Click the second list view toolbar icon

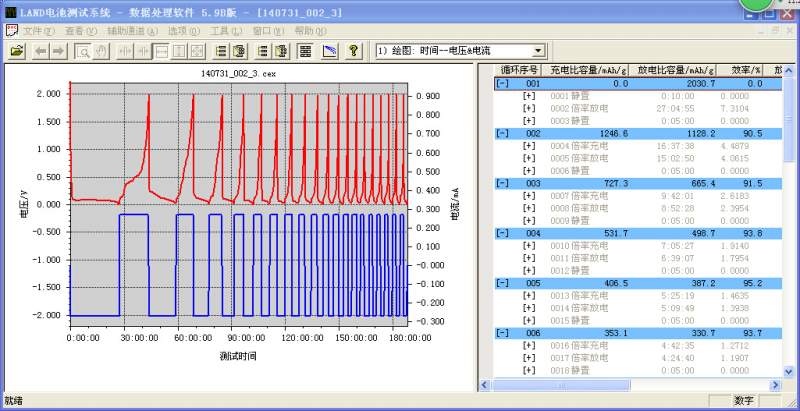click(263, 51)
